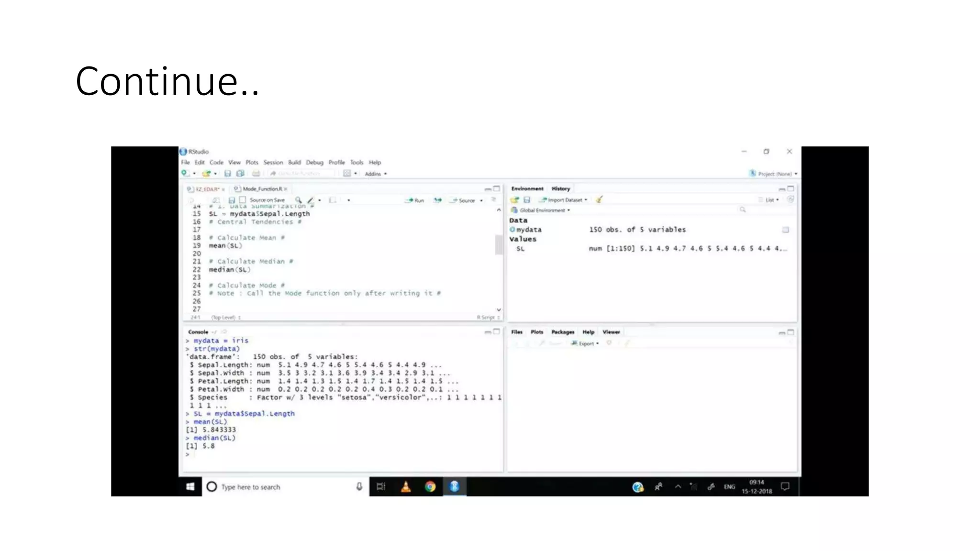Open the mydata table view icon
980x551 pixels.
[x=785, y=230]
